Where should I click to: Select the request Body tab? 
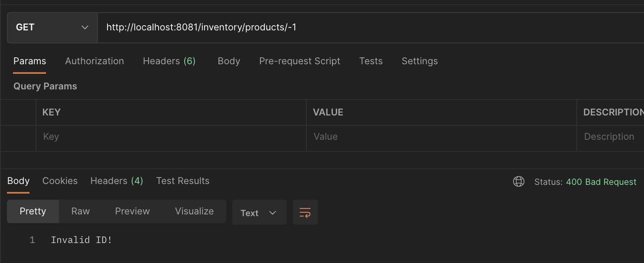tap(229, 61)
